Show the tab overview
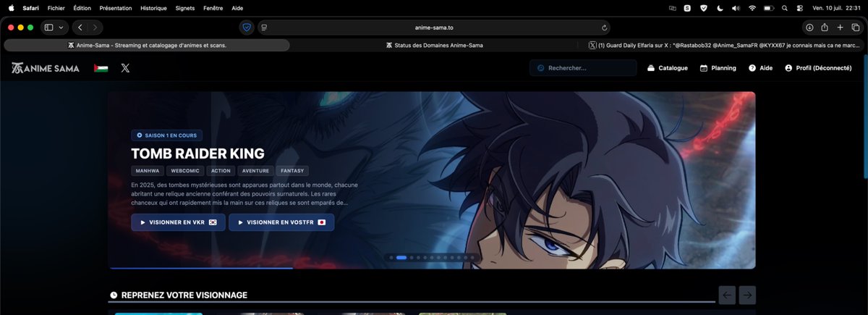Image resolution: width=868 pixels, height=315 pixels. point(855,28)
